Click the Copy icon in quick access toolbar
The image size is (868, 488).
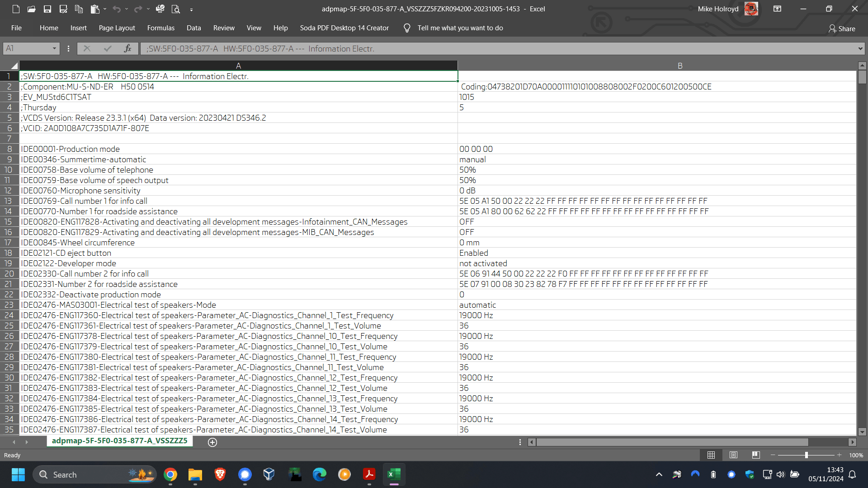[x=79, y=9]
